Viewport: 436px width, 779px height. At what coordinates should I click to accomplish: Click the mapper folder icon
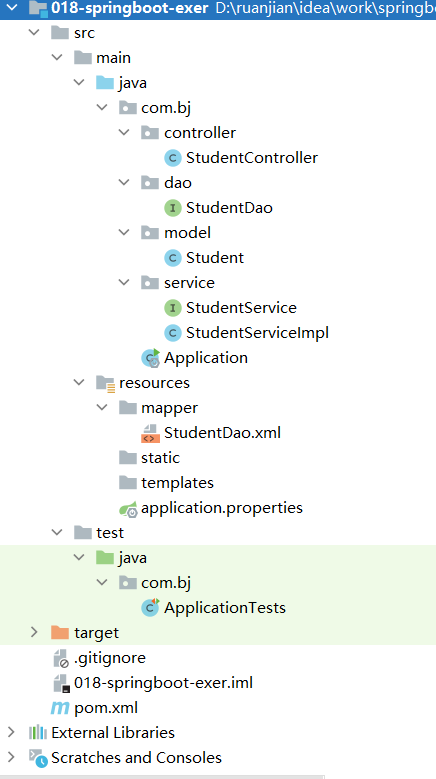click(128, 408)
